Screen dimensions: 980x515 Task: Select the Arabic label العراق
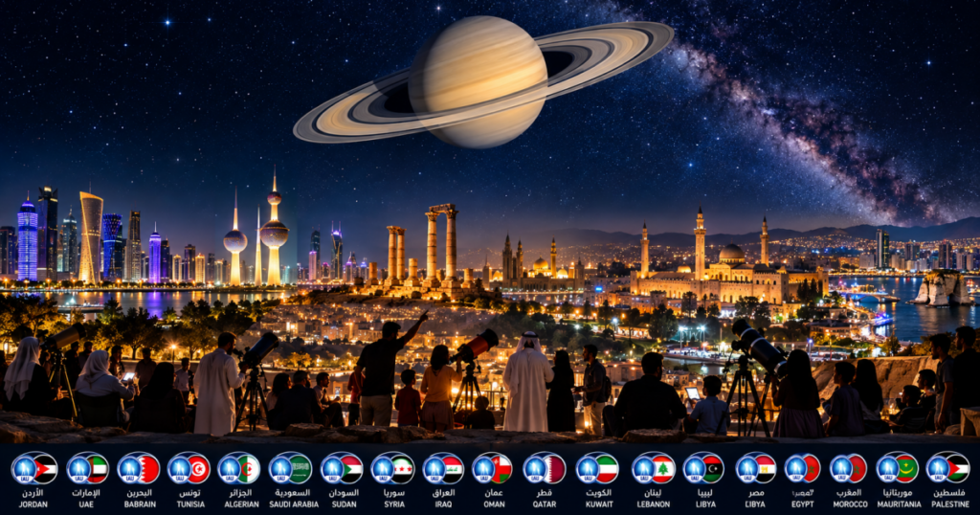443,493
